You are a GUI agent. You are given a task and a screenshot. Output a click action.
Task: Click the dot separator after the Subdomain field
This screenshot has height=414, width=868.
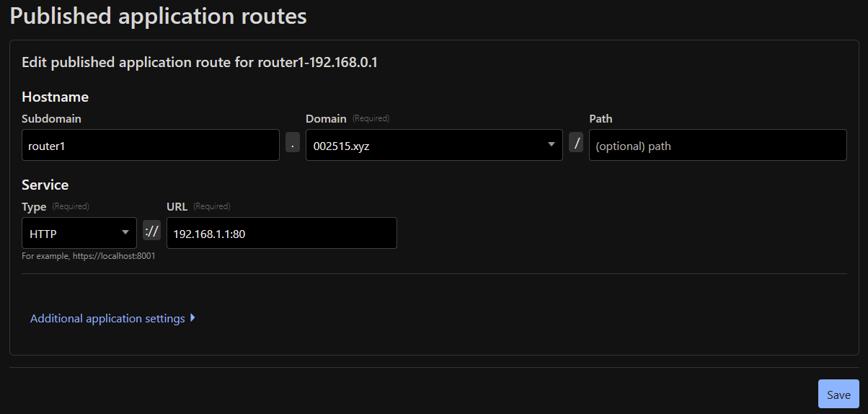coord(292,143)
